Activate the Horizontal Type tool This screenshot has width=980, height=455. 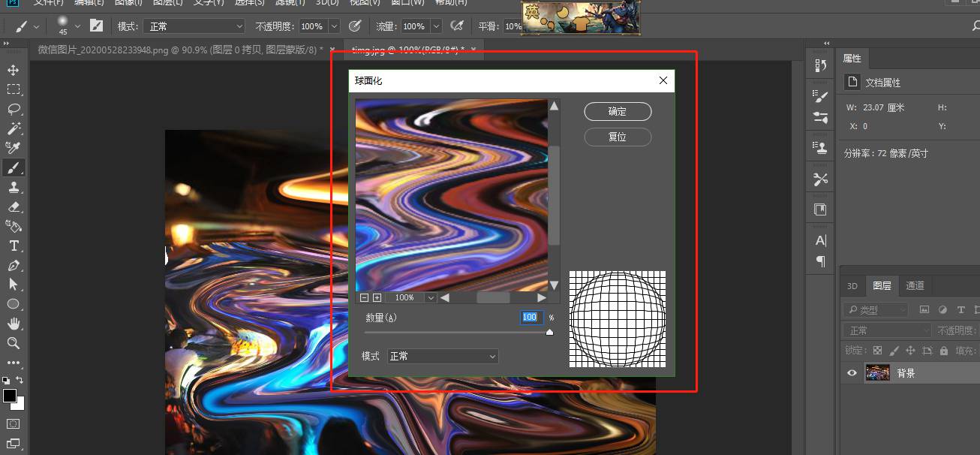pos(14,246)
